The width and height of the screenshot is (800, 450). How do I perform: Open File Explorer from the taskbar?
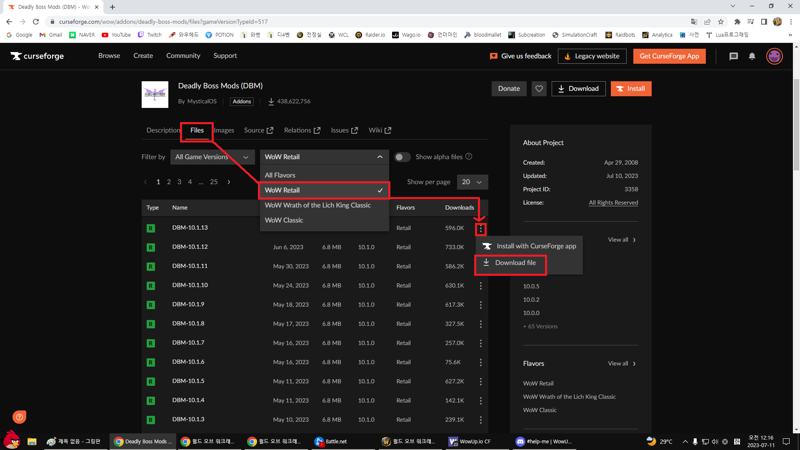pos(32,441)
